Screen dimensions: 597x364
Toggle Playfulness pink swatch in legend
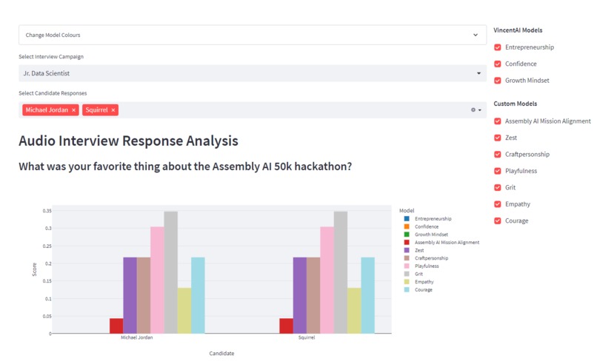407,266
